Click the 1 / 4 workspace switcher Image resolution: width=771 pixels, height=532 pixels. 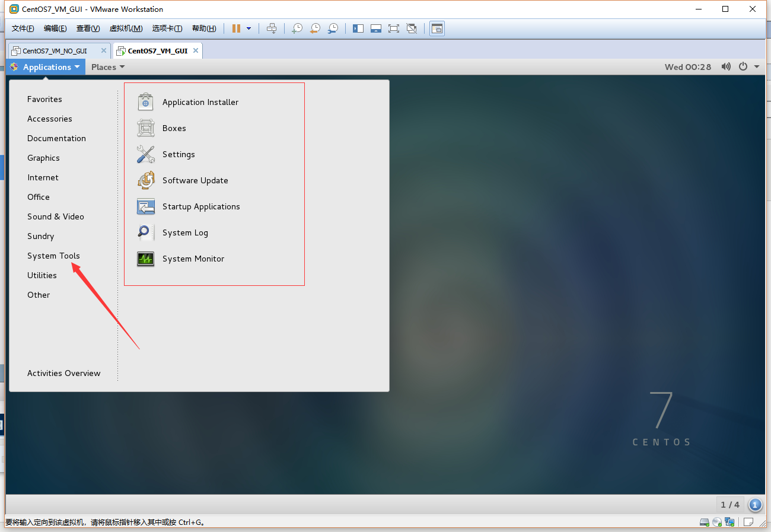730,505
